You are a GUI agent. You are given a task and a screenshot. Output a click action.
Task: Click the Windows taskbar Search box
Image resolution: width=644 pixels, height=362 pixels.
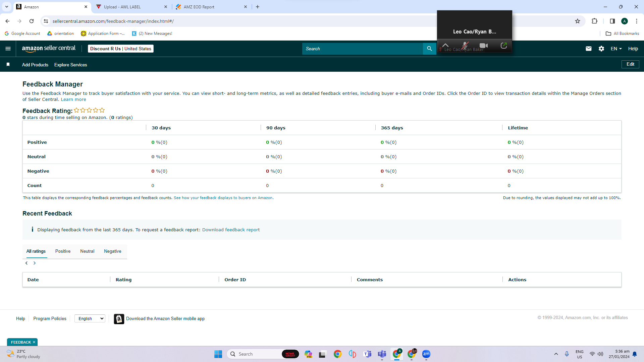263,354
